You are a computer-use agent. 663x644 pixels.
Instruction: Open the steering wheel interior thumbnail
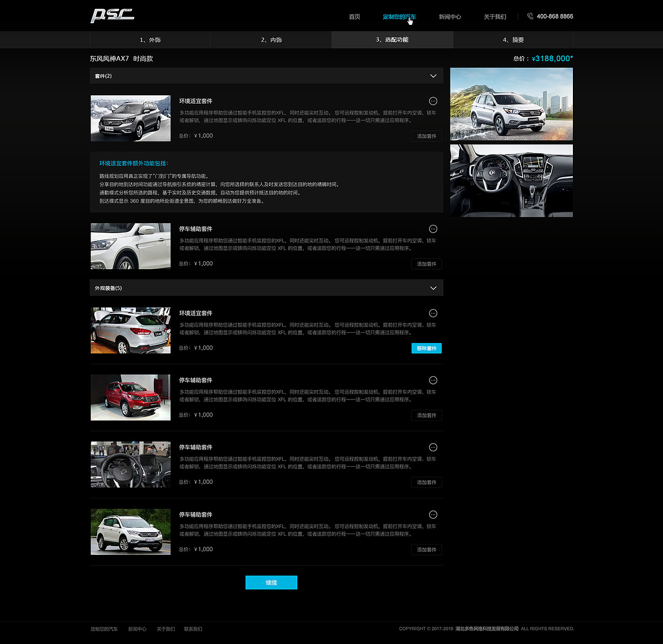(131, 465)
